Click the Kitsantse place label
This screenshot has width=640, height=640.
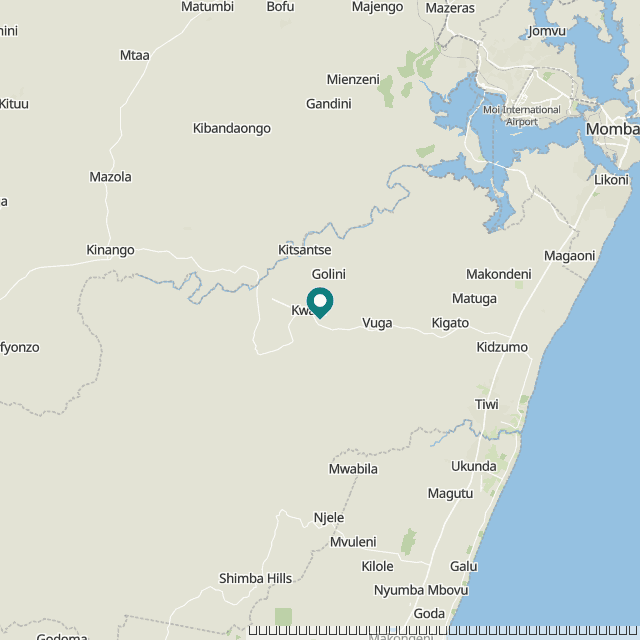pos(304,250)
